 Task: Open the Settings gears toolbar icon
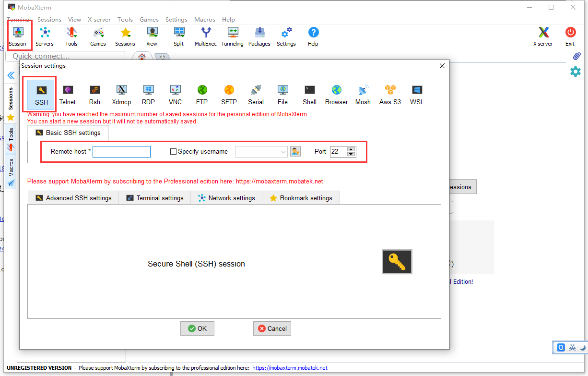point(286,36)
